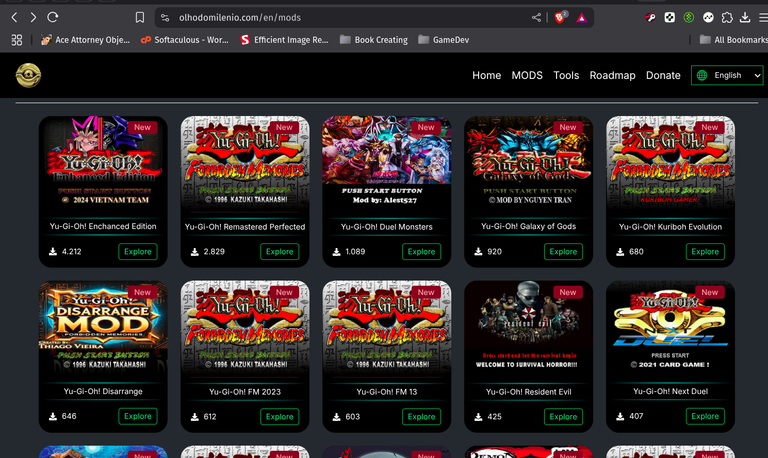Click Enchanced Edition cover thumbnail
This screenshot has width=768, height=458.
[103, 163]
